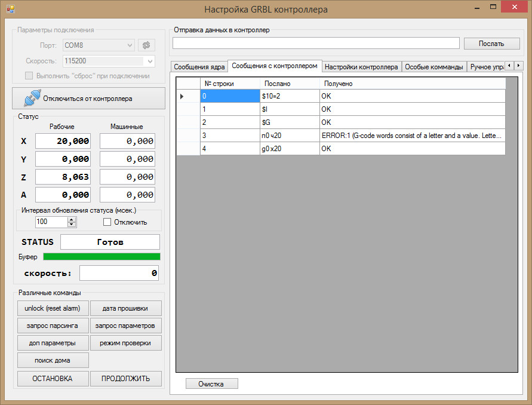Select the '$10=2' sent cell
Screen dimensions: 532x405
click(x=290, y=96)
